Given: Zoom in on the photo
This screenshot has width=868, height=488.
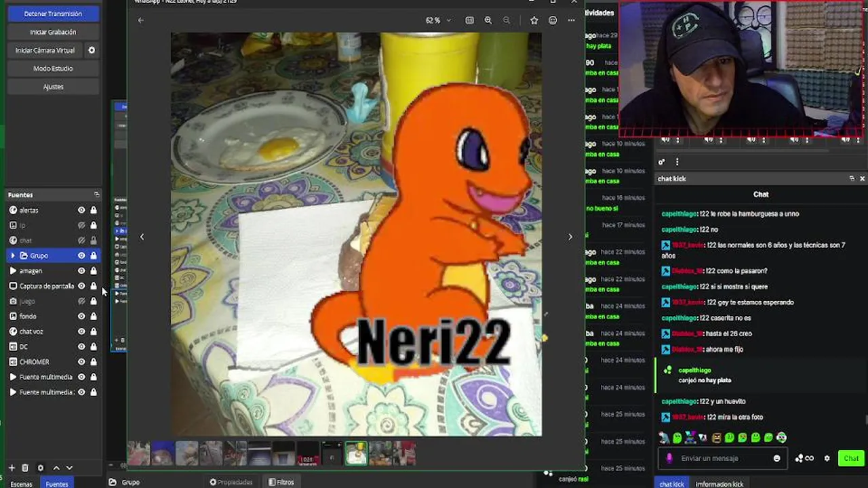Looking at the screenshot, I should click(x=488, y=20).
